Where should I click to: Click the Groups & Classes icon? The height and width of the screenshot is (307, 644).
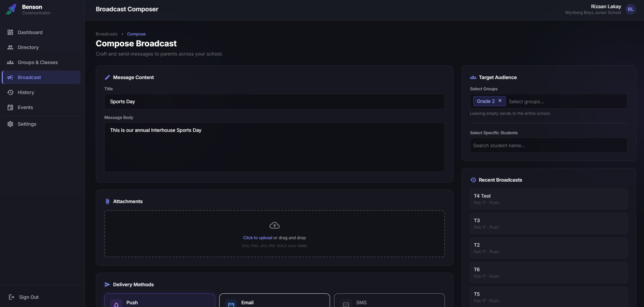tap(10, 62)
